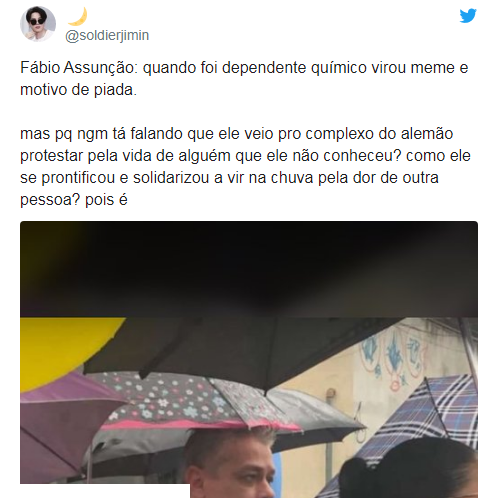Click the crescent moon display name
The width and height of the screenshot is (497, 498).
pyautogui.click(x=78, y=16)
